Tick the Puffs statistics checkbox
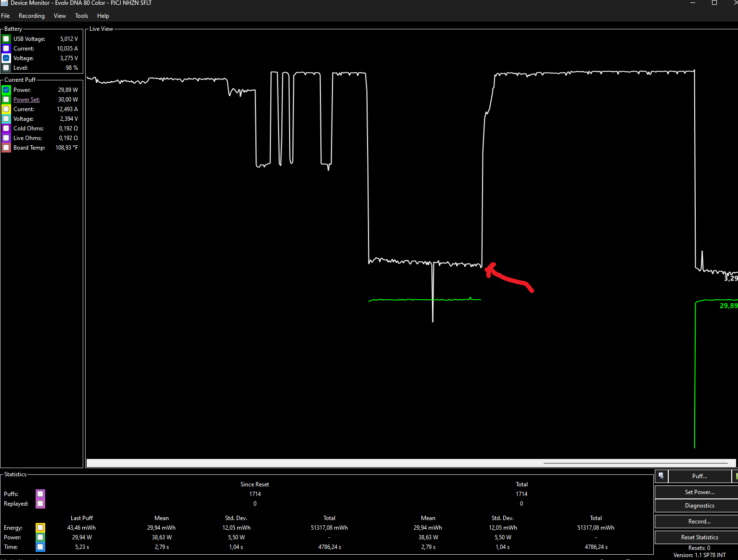Screen dimensions: 738x560 click(40, 494)
